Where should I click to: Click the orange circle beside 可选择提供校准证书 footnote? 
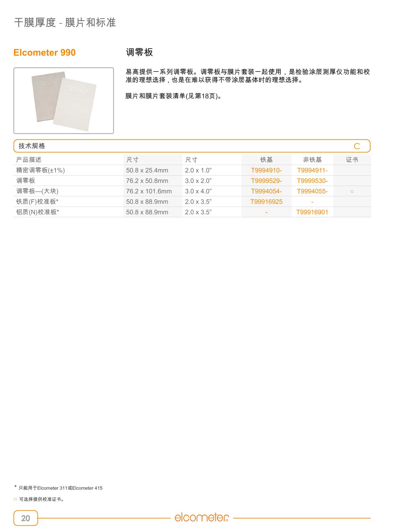pos(15,499)
